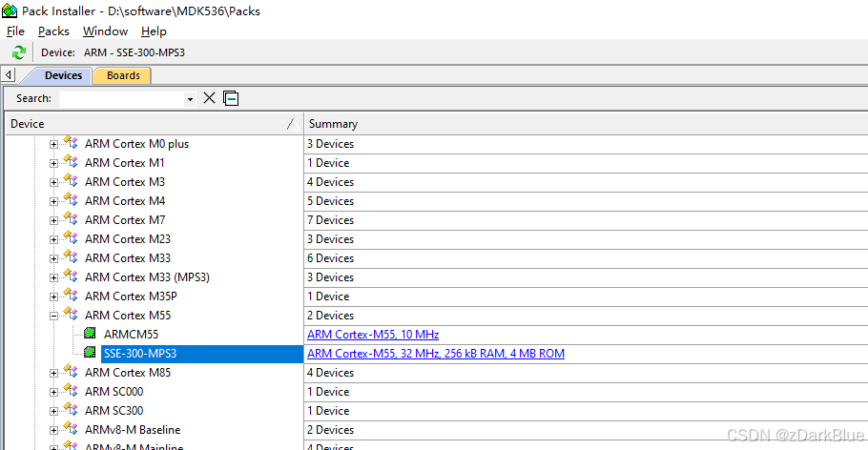Switch to the Boards tab
This screenshot has width=868, height=450.
123,75
